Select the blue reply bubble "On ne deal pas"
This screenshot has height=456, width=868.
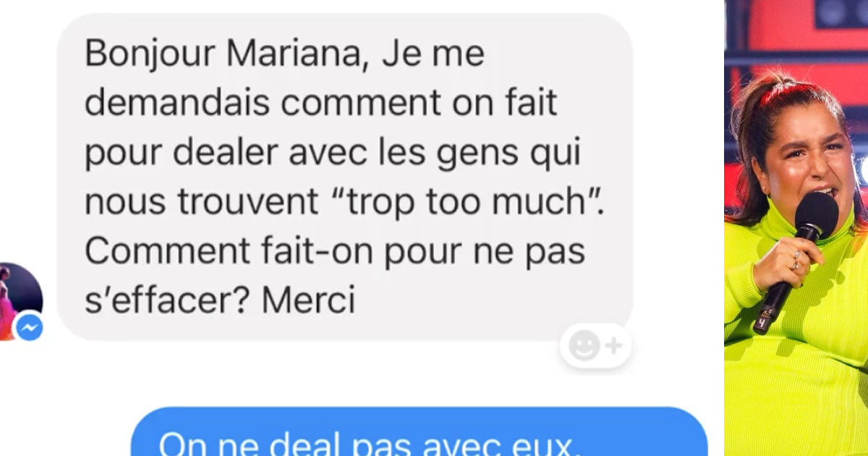419,432
